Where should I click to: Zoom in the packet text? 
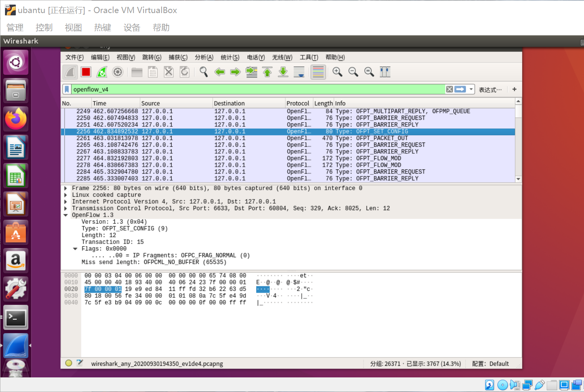pos(337,72)
